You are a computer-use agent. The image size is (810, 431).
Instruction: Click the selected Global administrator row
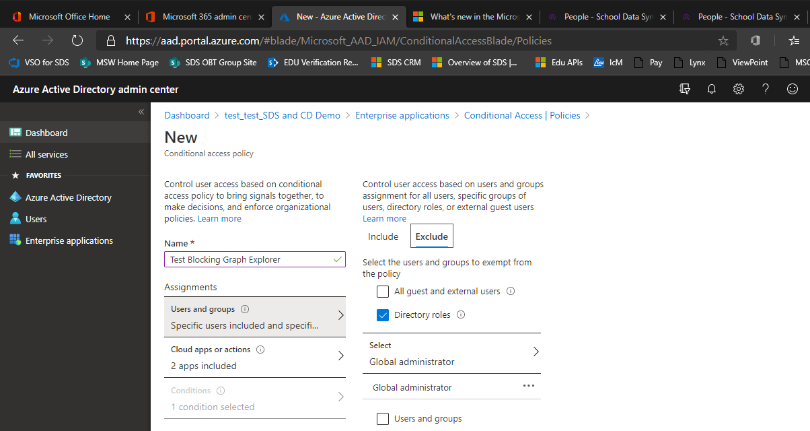pyautogui.click(x=451, y=387)
